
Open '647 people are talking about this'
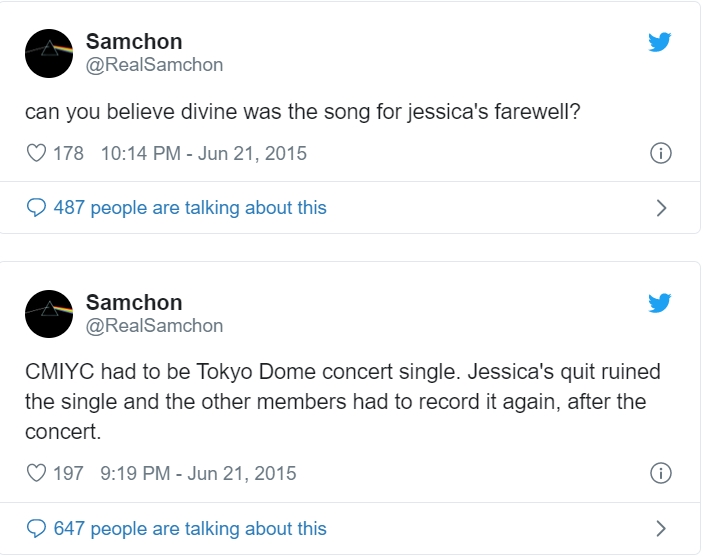[x=190, y=528]
